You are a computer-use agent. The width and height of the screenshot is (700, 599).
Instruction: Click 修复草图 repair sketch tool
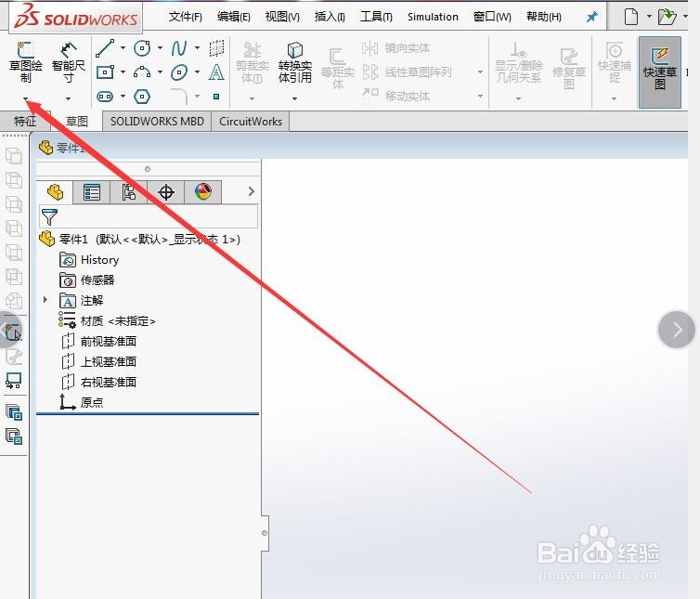tap(569, 68)
